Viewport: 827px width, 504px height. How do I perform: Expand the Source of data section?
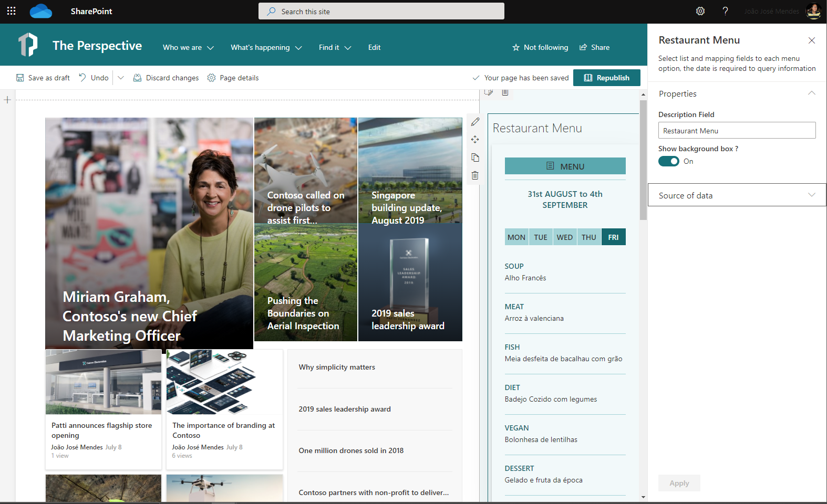point(737,195)
